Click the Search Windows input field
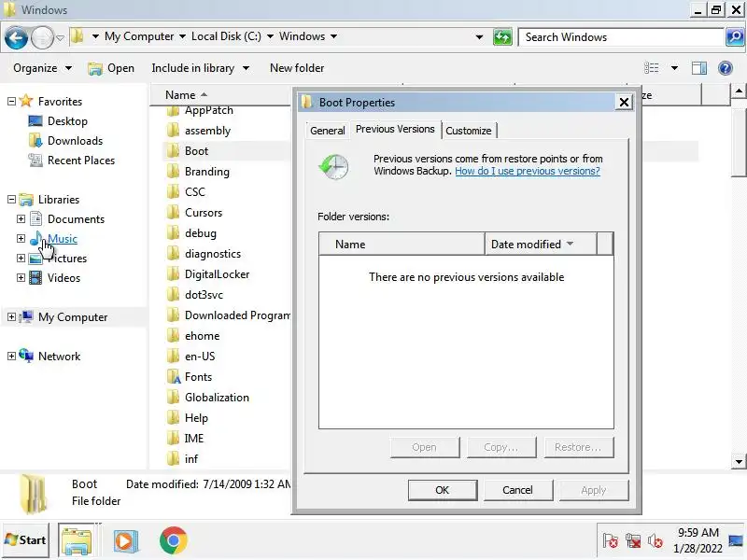The width and height of the screenshot is (747, 560). click(621, 37)
